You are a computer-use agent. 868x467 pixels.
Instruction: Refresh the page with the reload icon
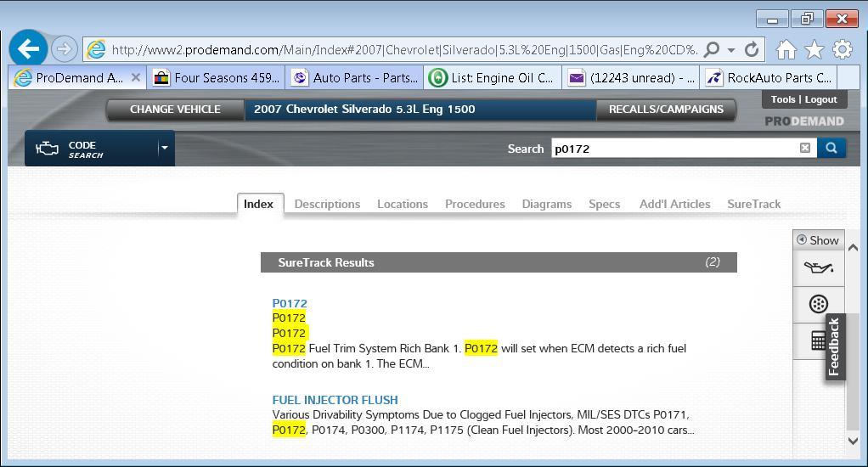(751, 50)
